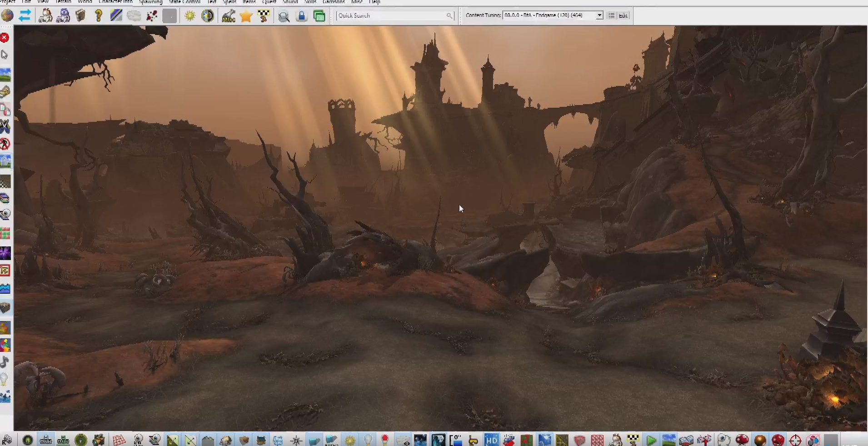The width and height of the screenshot is (868, 446).
Task: Click the yellow question mark icon
Action: point(98,15)
